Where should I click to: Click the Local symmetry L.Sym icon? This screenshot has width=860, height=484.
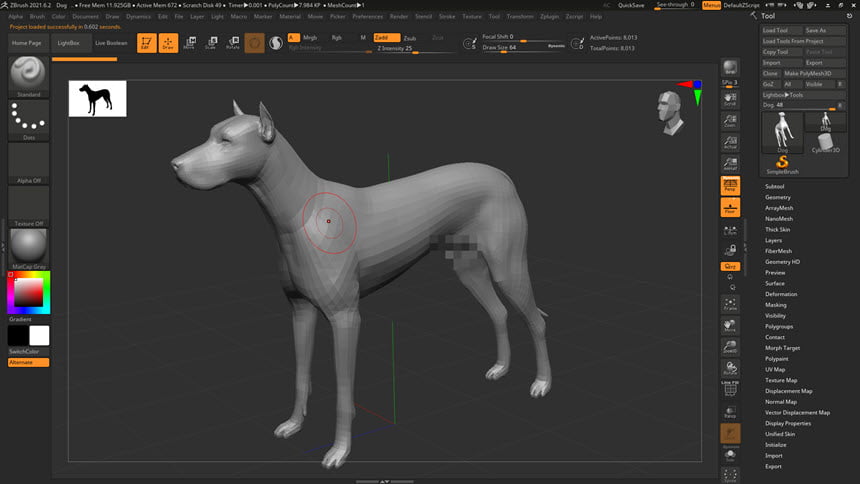tap(730, 230)
